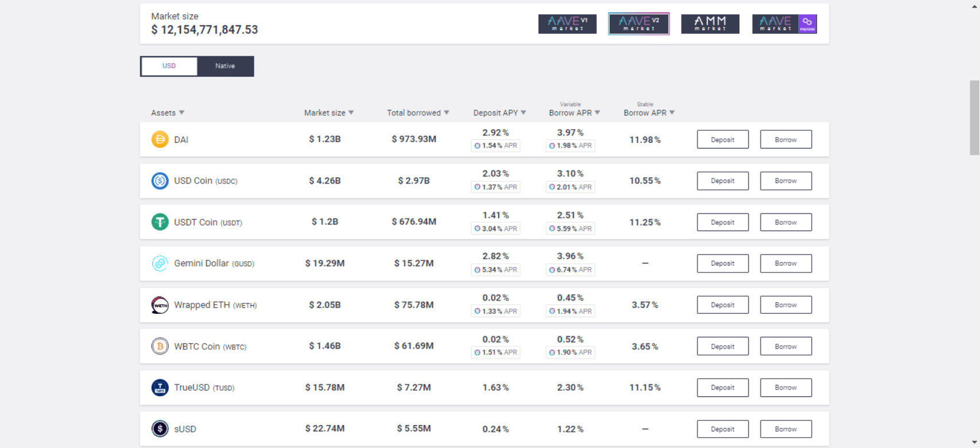
Task: Click TrueUSD deposit APY 1.63%
Action: click(x=495, y=387)
